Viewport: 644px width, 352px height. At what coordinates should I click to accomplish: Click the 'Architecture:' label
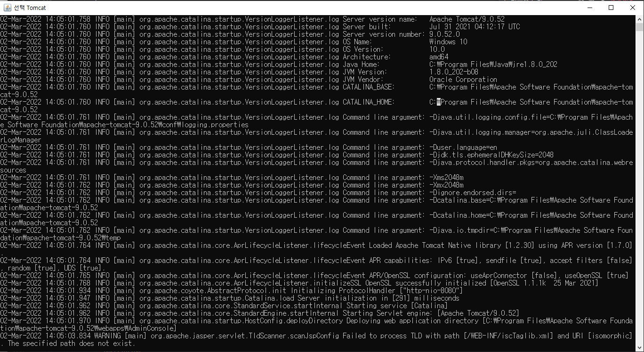367,57
